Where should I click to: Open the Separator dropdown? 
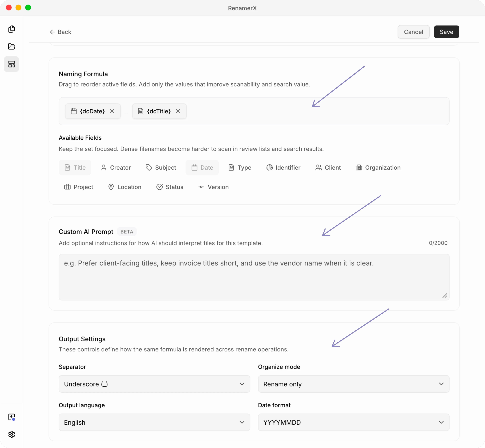click(154, 384)
